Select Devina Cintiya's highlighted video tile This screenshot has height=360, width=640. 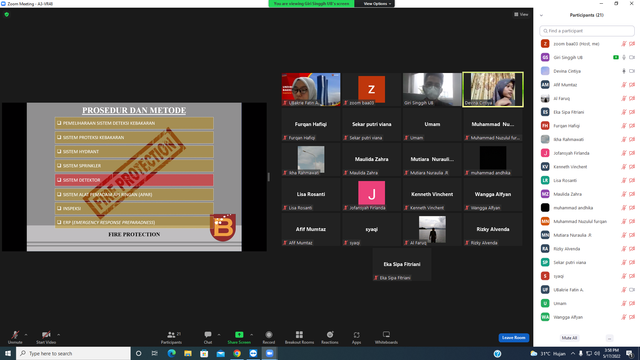(x=493, y=89)
